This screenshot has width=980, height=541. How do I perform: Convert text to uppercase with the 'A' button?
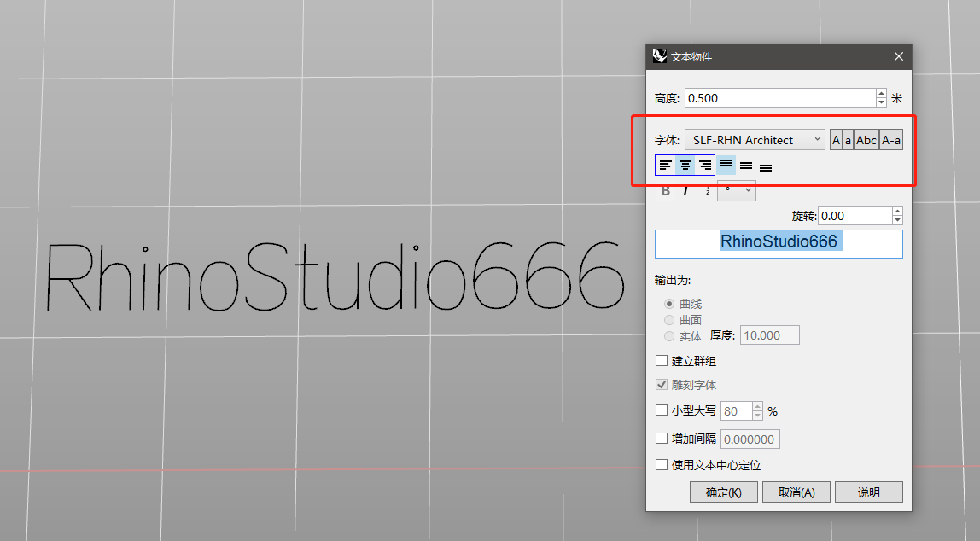pyautogui.click(x=836, y=140)
